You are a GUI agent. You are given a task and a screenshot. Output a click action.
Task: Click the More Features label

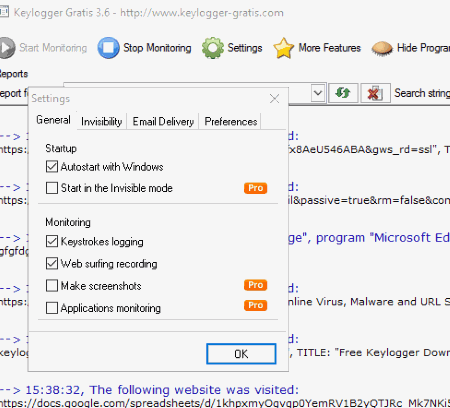pos(330,48)
